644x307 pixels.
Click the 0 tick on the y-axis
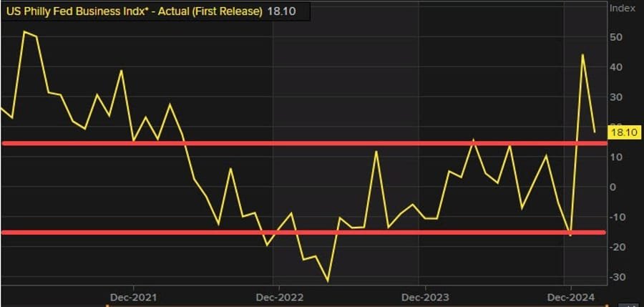(x=613, y=187)
